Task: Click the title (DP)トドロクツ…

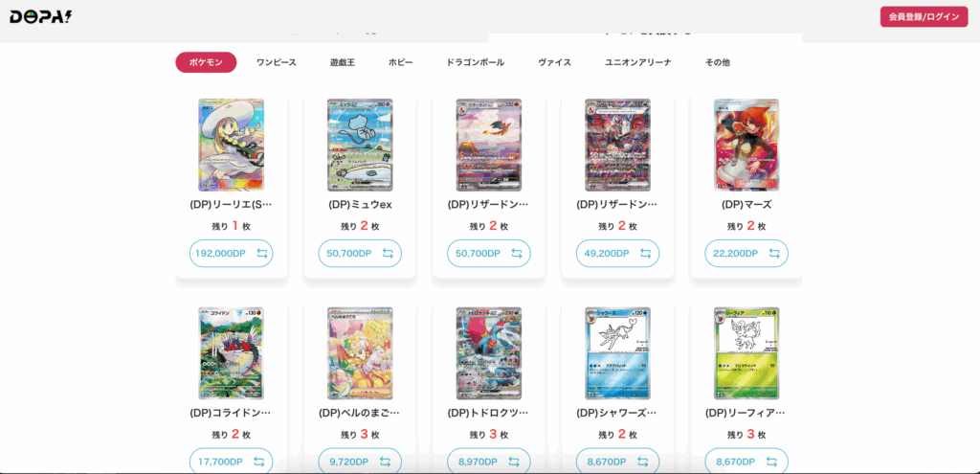Action: tap(489, 413)
